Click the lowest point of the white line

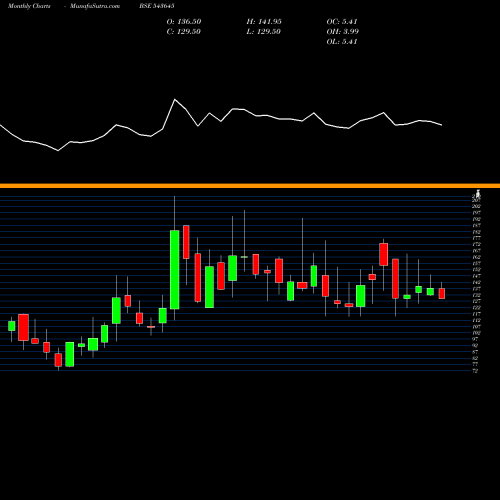(58, 151)
